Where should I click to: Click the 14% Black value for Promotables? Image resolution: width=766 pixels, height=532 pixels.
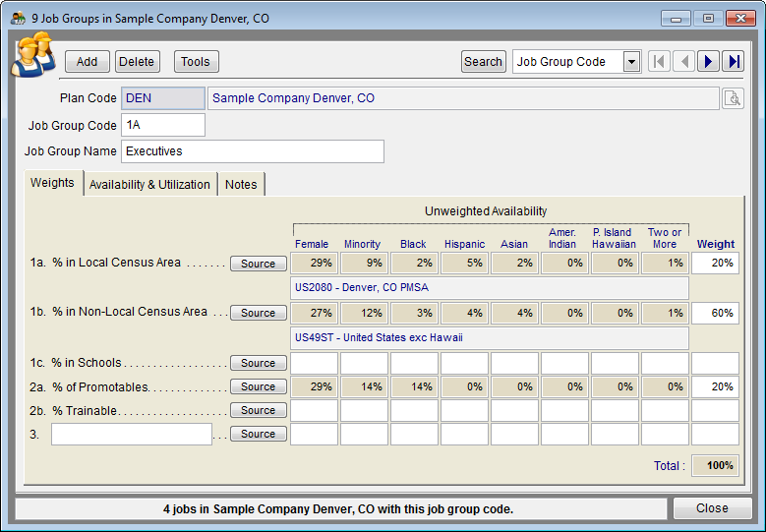[415, 386]
